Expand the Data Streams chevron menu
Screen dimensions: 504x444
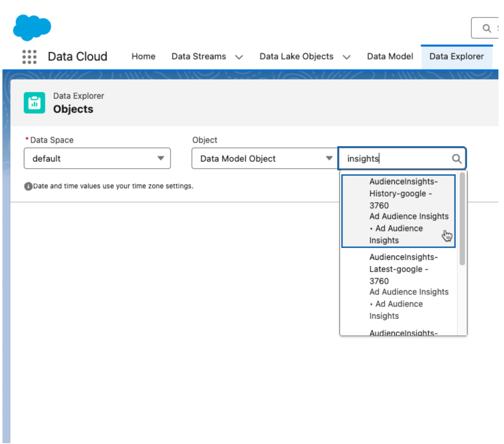[239, 57]
